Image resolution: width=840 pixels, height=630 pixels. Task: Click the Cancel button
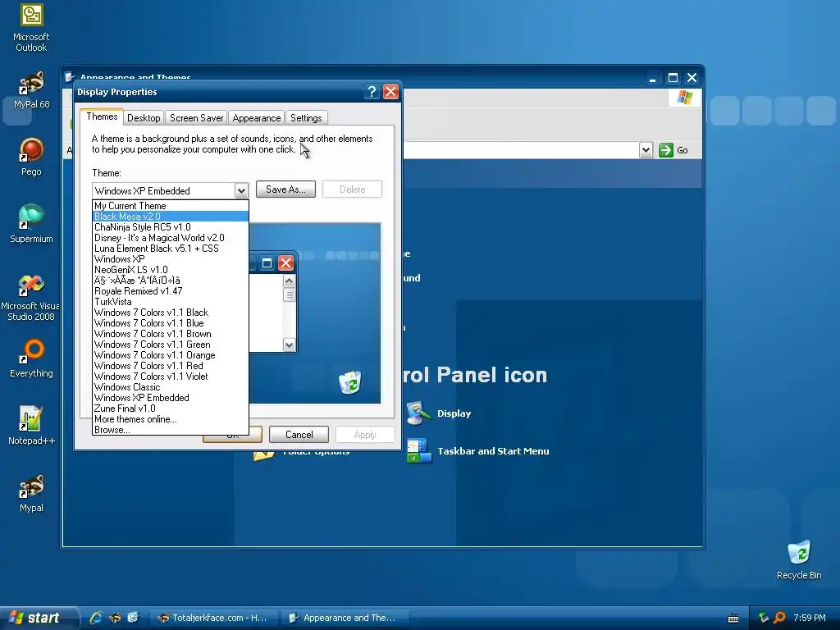299,435
